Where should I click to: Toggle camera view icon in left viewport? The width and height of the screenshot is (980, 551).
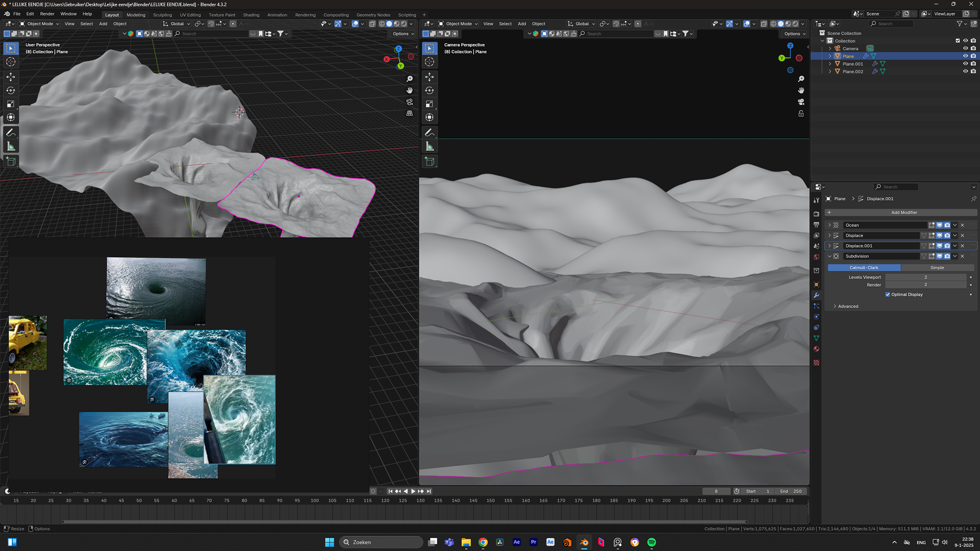[409, 102]
